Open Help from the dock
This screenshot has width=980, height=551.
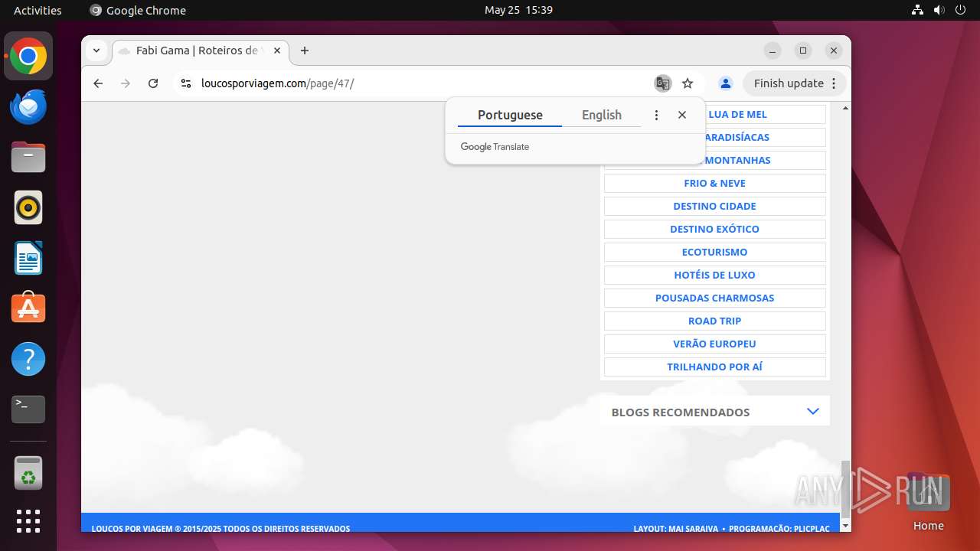coord(28,358)
